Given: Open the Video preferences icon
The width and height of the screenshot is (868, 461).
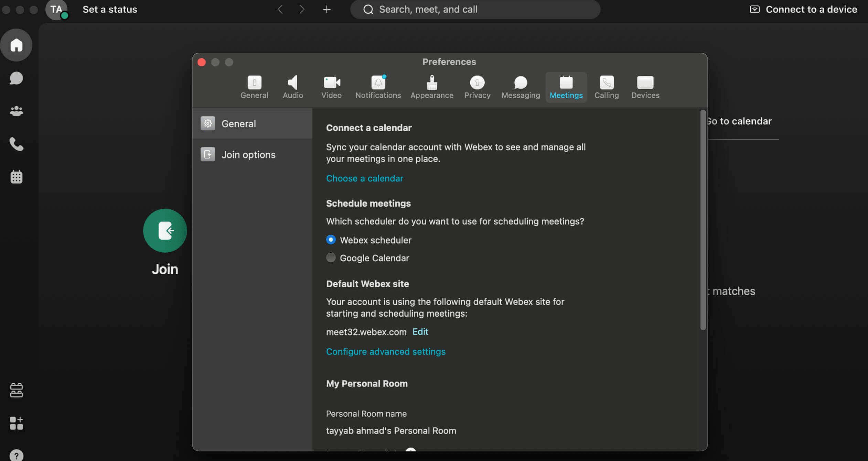Looking at the screenshot, I should tap(331, 87).
